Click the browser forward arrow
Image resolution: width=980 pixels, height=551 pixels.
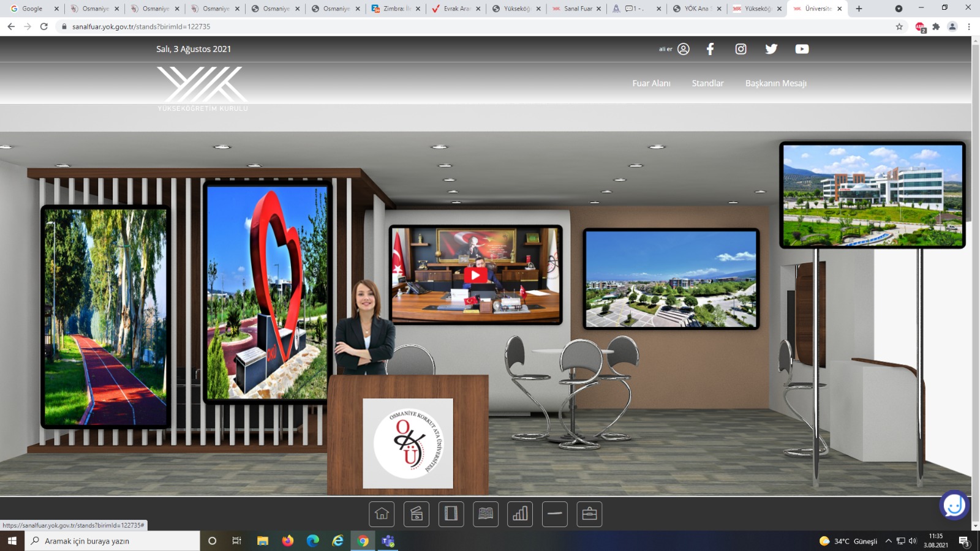(x=28, y=26)
